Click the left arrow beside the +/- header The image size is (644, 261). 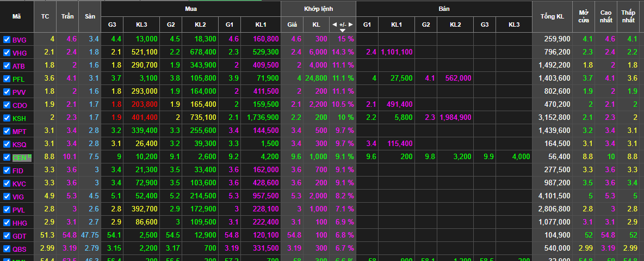point(335,25)
